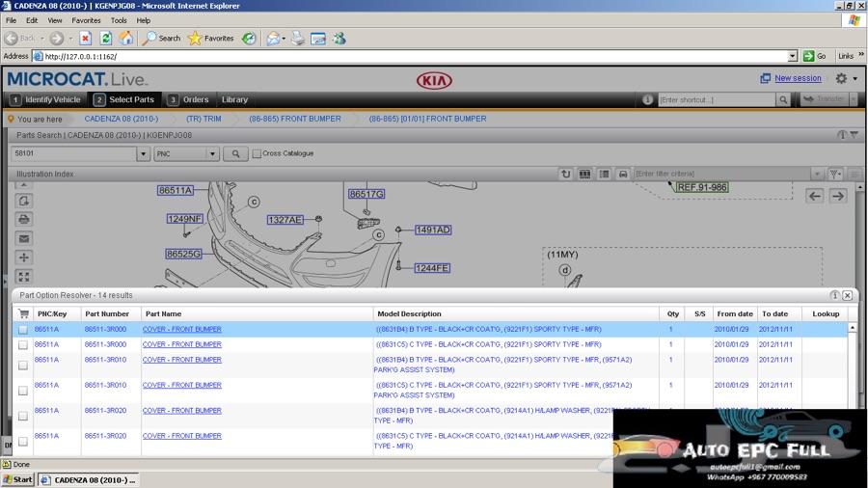Image resolution: width=868 pixels, height=488 pixels.
Task: Click (TR) TRIM breadcrumb
Action: point(203,119)
